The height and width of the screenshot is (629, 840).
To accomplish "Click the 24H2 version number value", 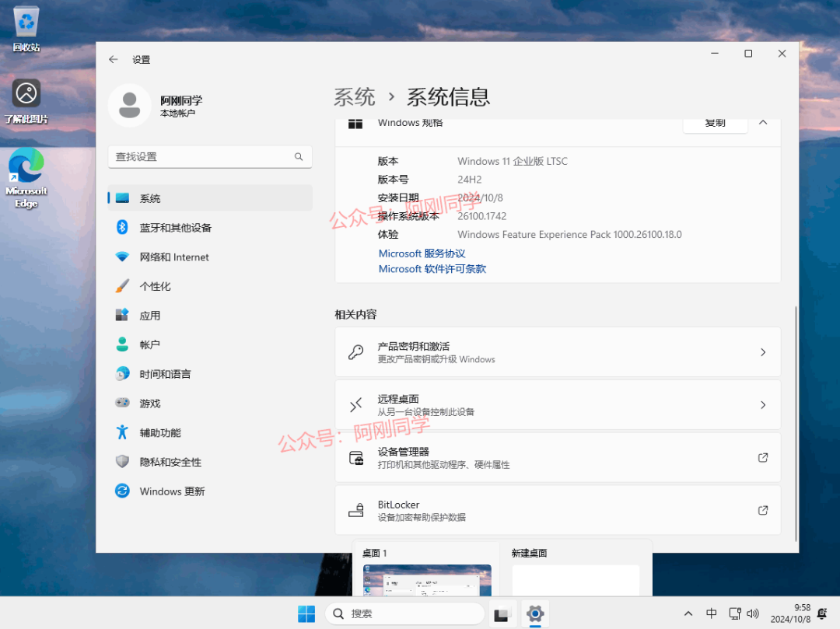I will [469, 180].
